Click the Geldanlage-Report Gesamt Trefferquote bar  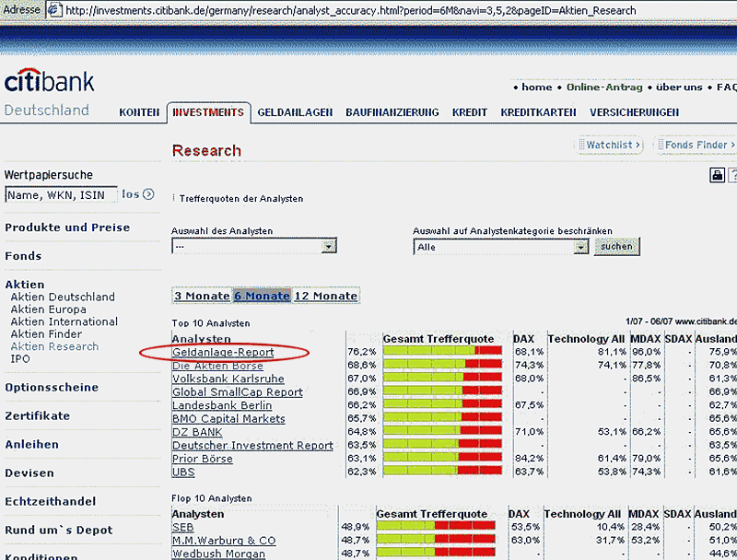(442, 351)
